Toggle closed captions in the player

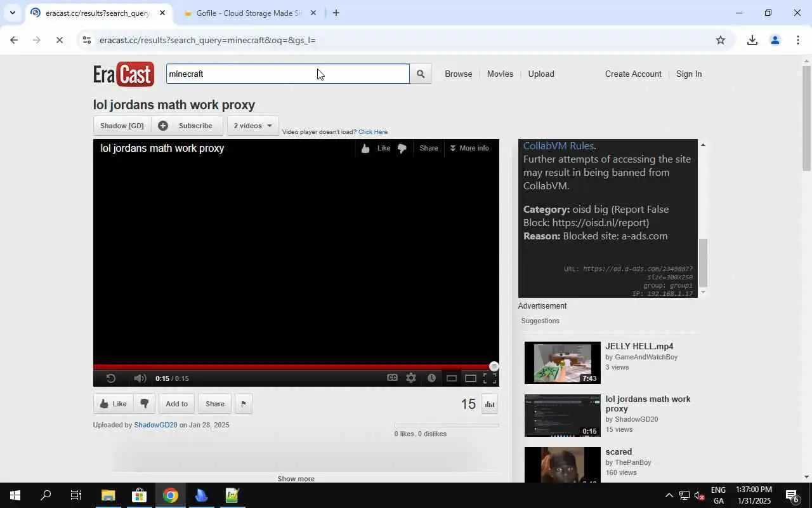pos(392,378)
